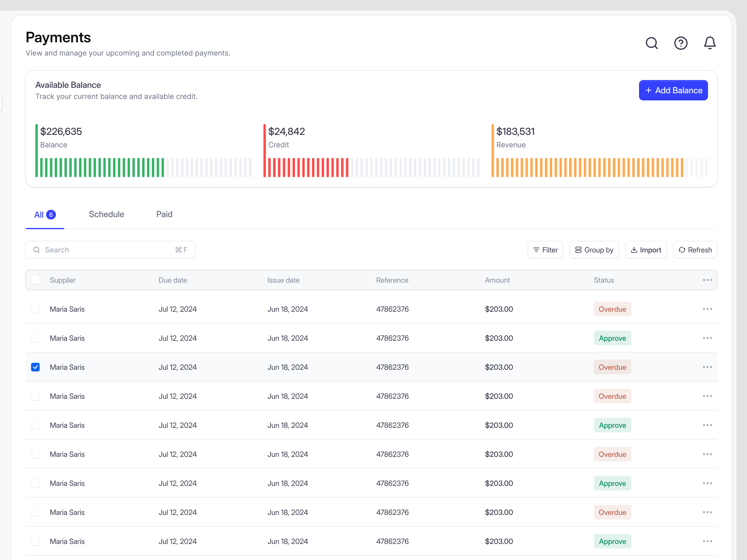Viewport: 747px width, 560px height.
Task: Open table header three-dot options menu
Action: [x=707, y=280]
